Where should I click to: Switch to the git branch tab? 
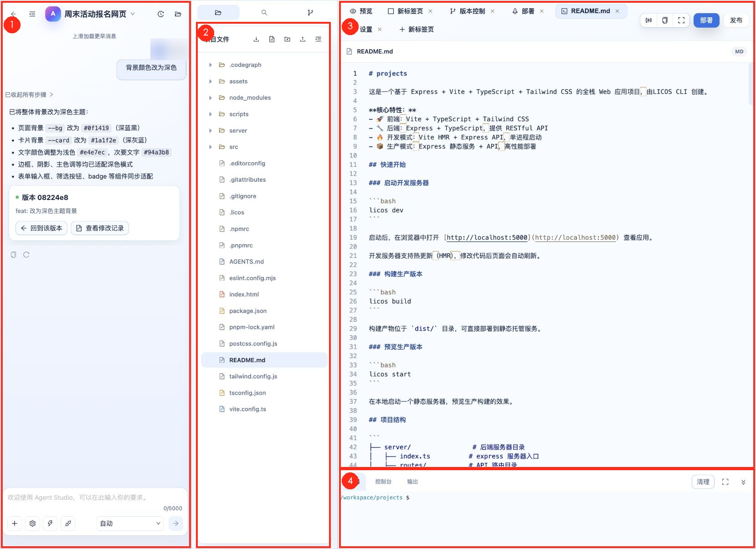[x=310, y=12]
